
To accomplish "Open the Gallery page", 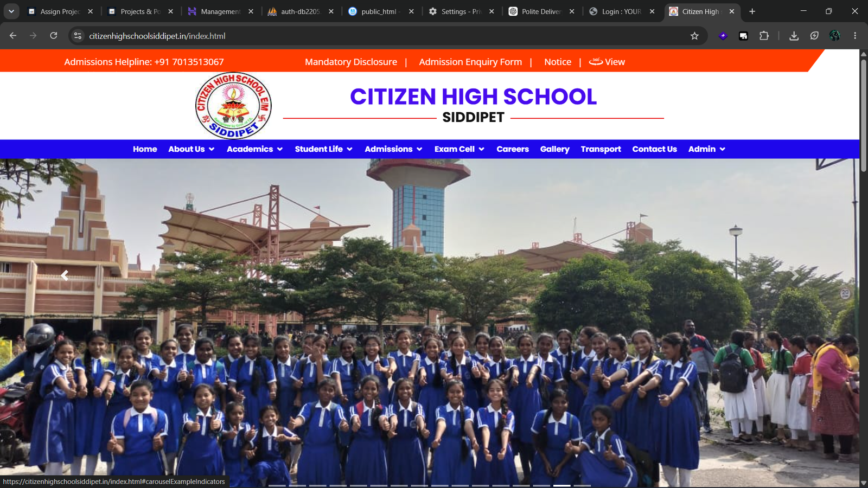I will click(x=555, y=149).
